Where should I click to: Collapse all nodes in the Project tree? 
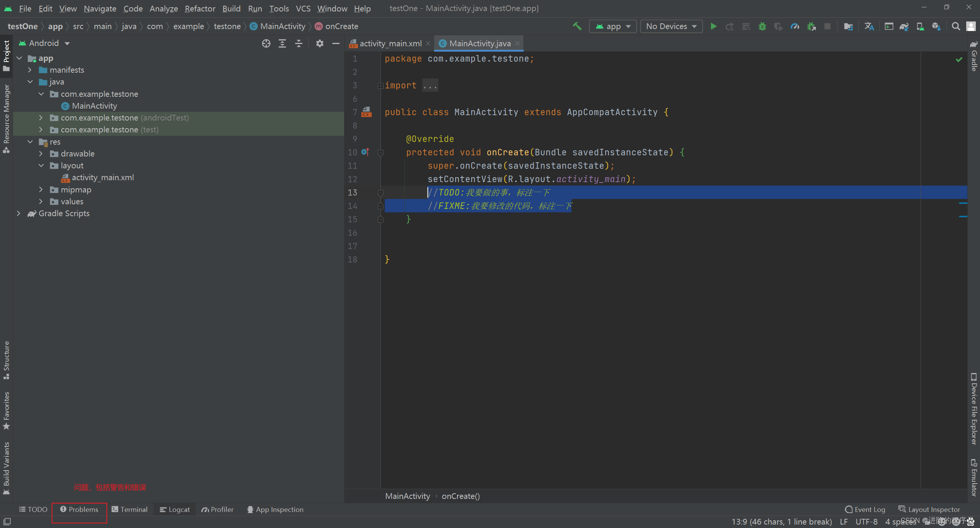(298, 43)
